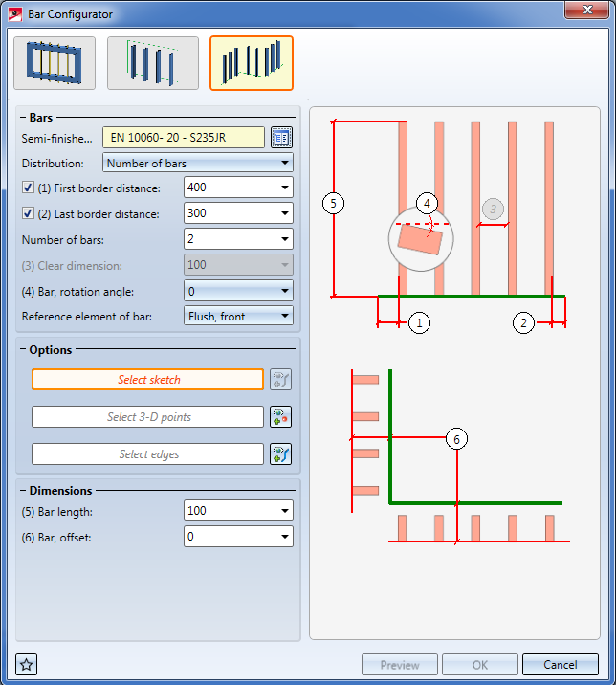Click the '(5) Bar length:' label
Viewport: 616px width, 685px height.
[57, 512]
